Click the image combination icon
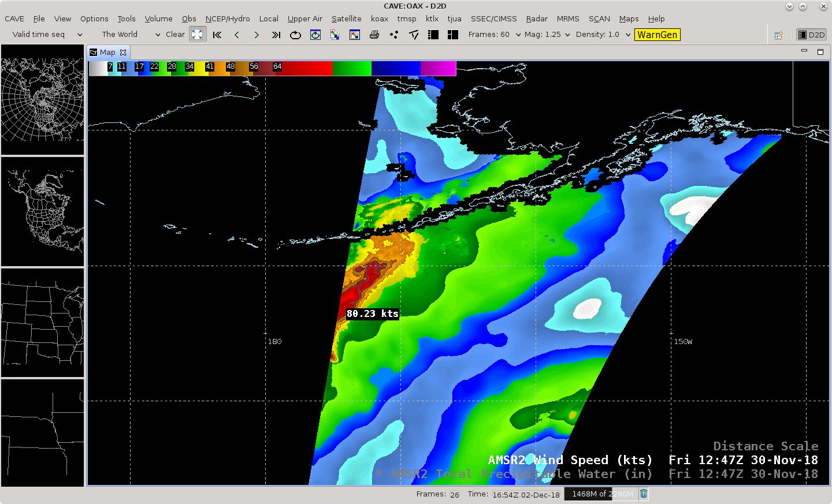 [x=335, y=35]
